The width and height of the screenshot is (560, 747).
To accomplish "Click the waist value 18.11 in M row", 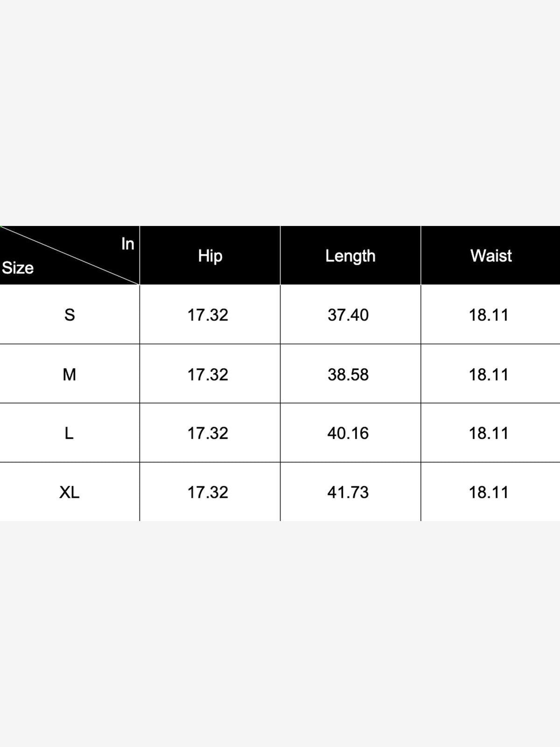I will [489, 374].
